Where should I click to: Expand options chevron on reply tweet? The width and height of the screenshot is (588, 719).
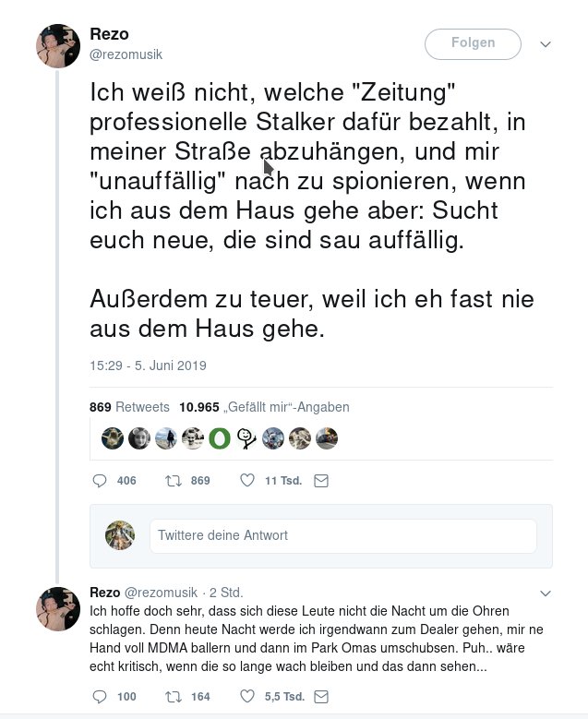click(x=545, y=593)
